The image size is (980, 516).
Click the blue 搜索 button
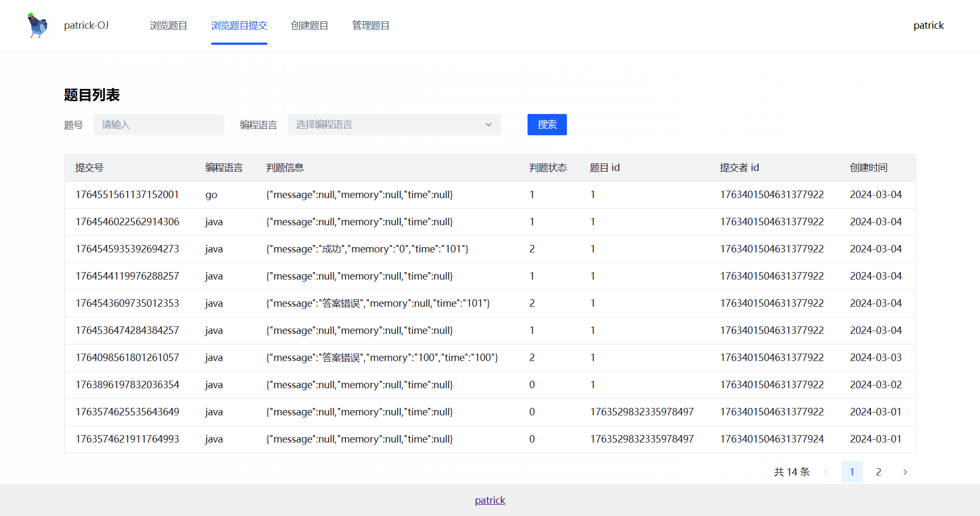547,125
